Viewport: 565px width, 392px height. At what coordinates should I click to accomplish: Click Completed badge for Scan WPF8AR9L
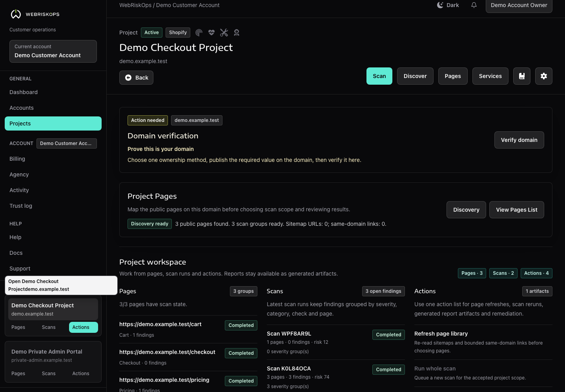(388, 335)
